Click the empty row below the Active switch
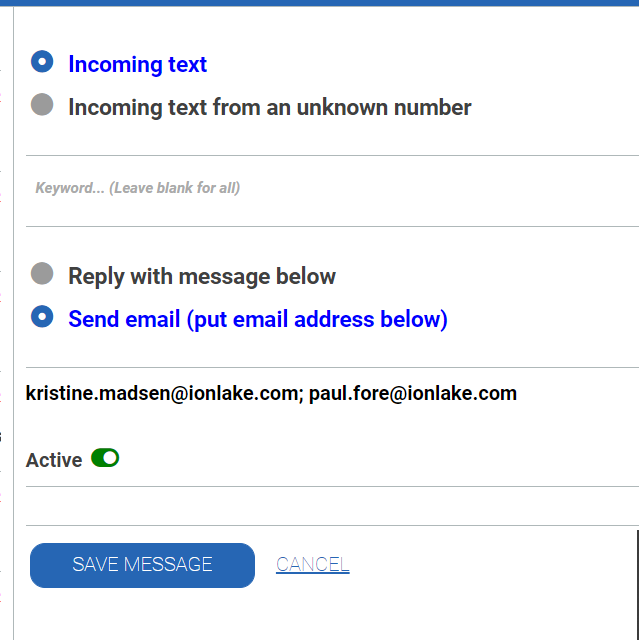This screenshot has width=639, height=640. tap(330, 506)
